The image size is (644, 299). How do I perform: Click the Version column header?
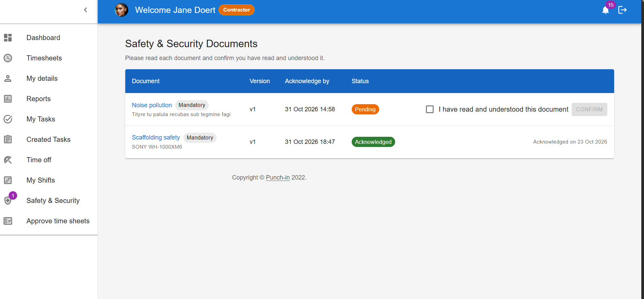[260, 81]
